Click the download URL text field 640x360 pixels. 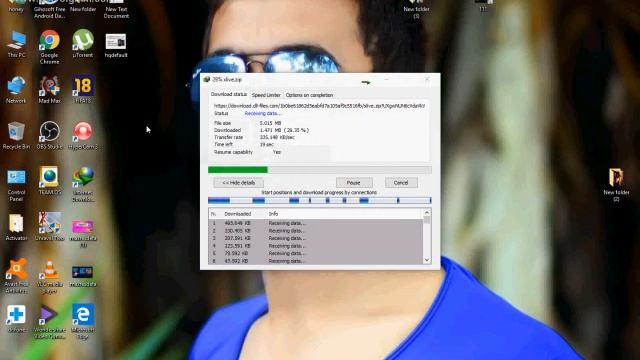click(319, 106)
